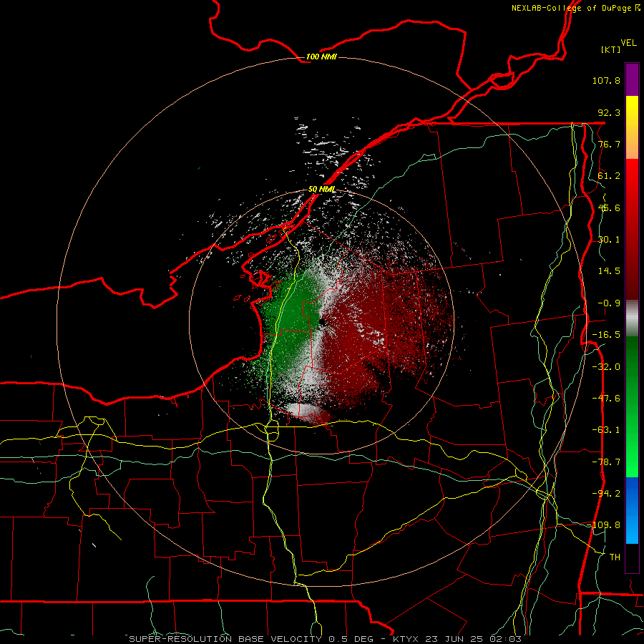
Task: Click the 14.5 value on the velocity scale
Action: 609,271
